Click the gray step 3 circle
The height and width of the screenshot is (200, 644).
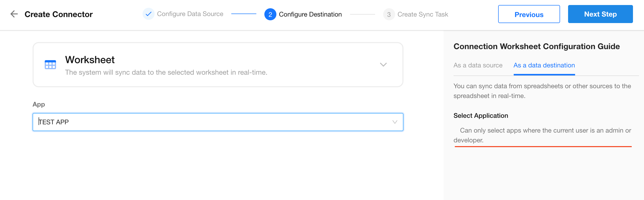[x=389, y=14]
